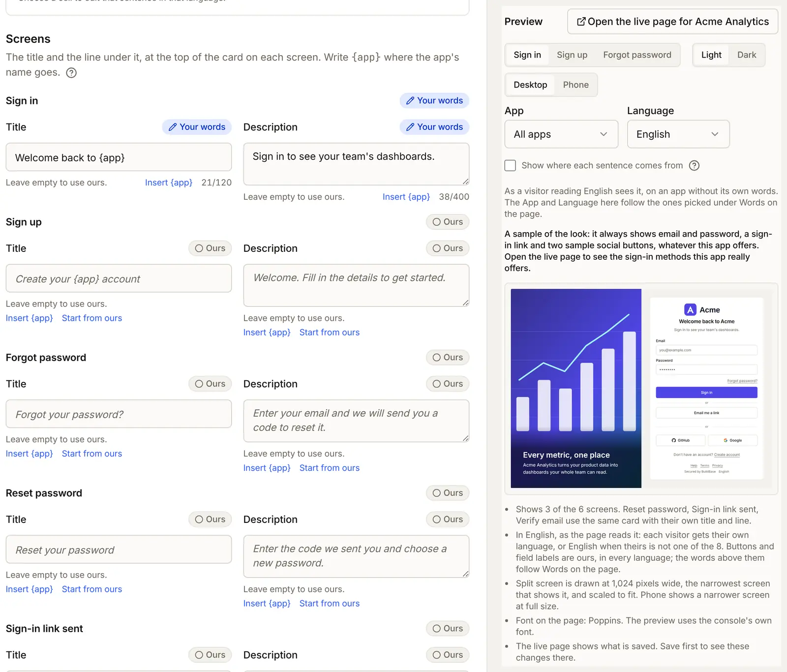Image resolution: width=787 pixels, height=672 pixels.
Task: Select the Light theme tab
Action: [711, 55]
